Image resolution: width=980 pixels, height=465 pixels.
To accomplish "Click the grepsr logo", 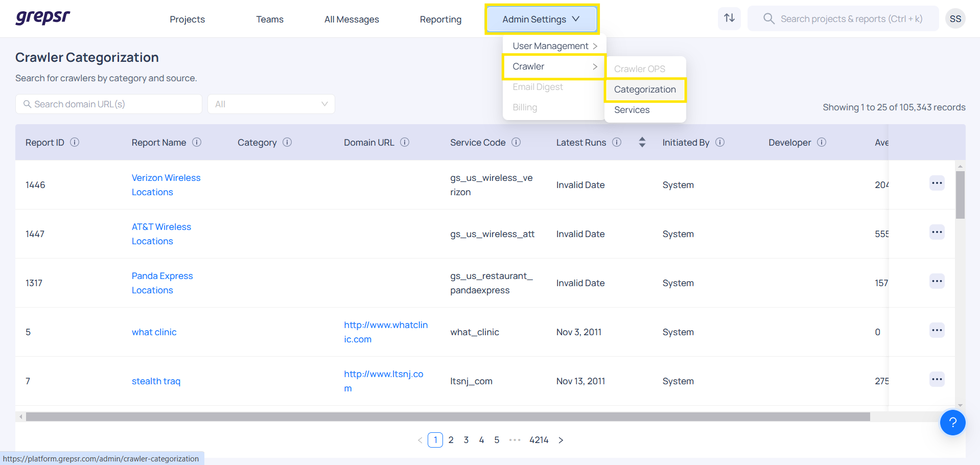I will 43,17.
